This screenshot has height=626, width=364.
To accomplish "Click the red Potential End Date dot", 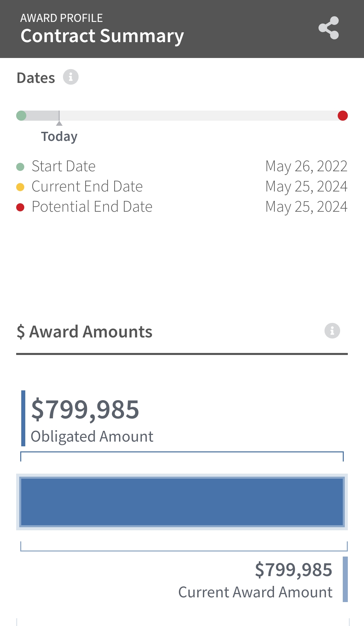I will [x=20, y=207].
